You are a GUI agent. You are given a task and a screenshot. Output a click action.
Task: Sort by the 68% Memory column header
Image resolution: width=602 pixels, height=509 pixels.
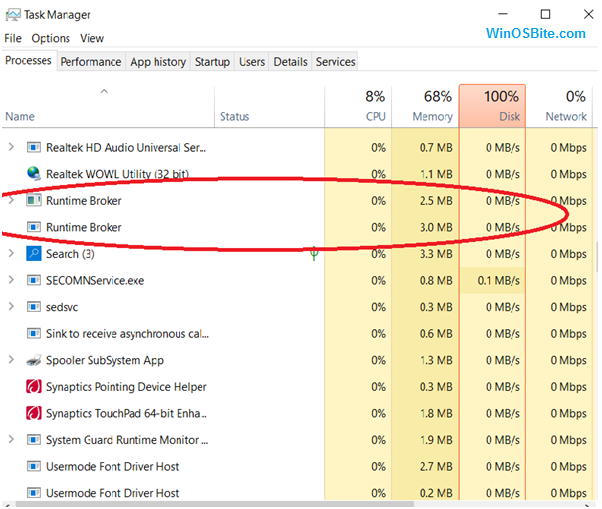pos(425,107)
